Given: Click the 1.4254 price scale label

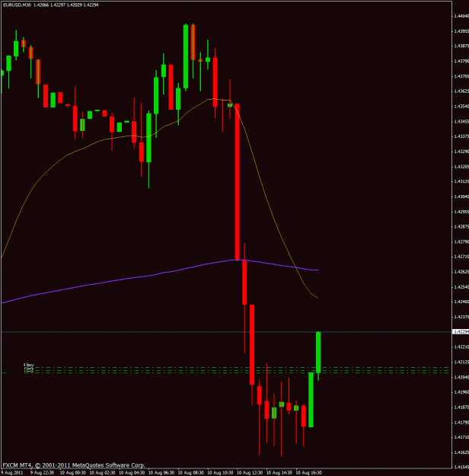Looking at the screenshot, I should 461,287.
